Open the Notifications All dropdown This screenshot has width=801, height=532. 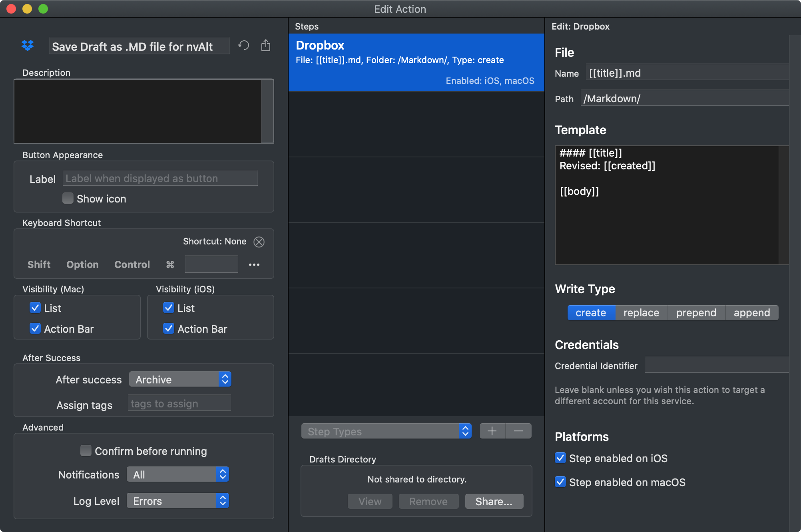tap(178, 474)
